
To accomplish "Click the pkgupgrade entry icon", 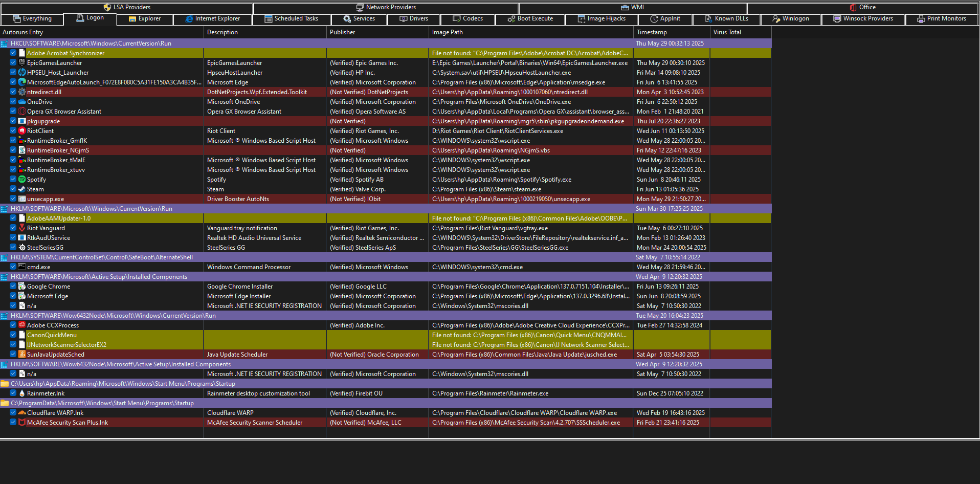I will [x=22, y=121].
